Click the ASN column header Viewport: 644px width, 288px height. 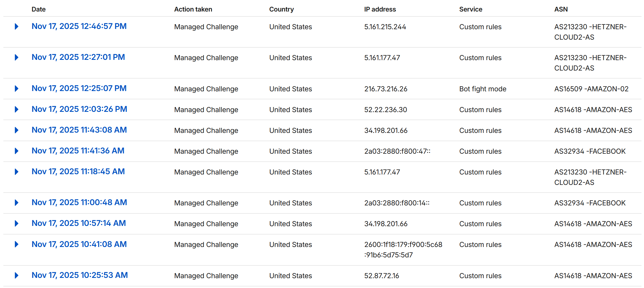click(x=561, y=9)
